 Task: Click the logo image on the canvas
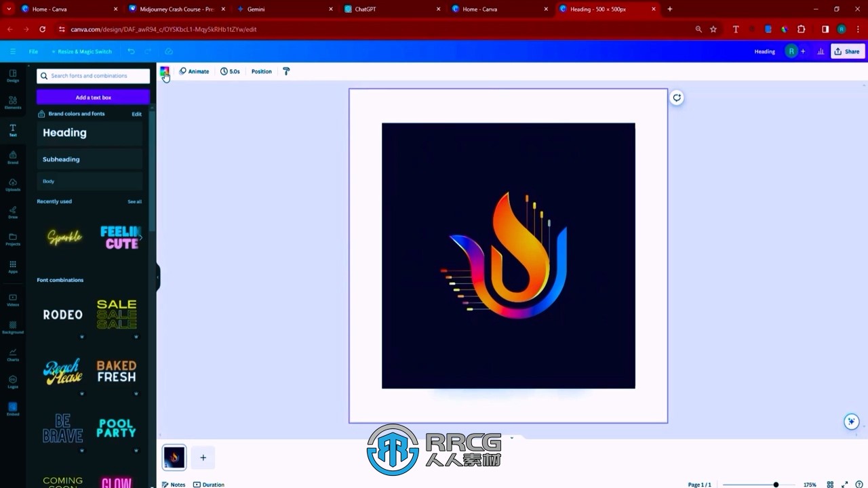coord(509,256)
